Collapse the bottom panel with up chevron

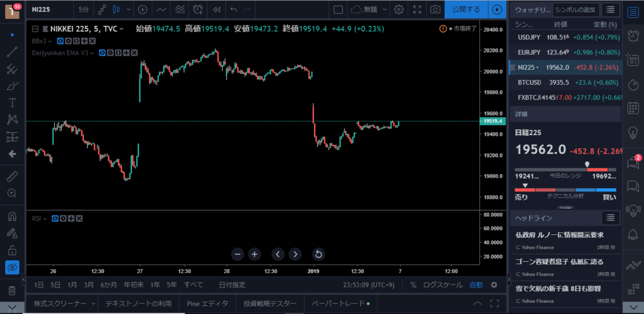478,303
